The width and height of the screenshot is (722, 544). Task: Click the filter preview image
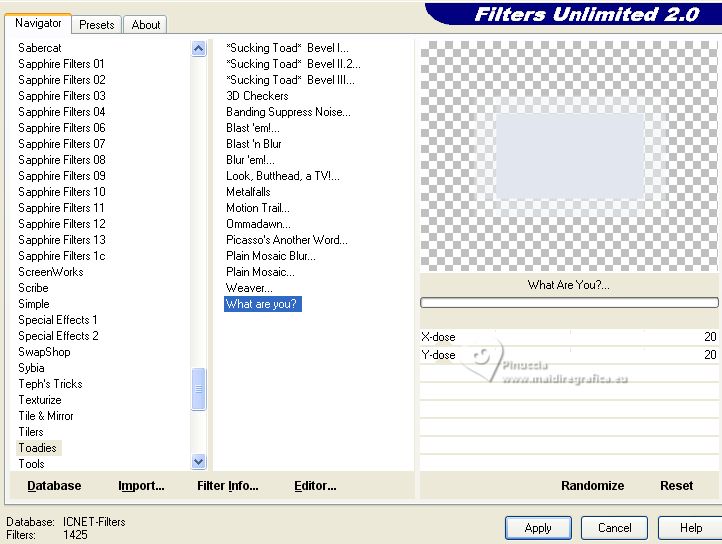coord(569,156)
